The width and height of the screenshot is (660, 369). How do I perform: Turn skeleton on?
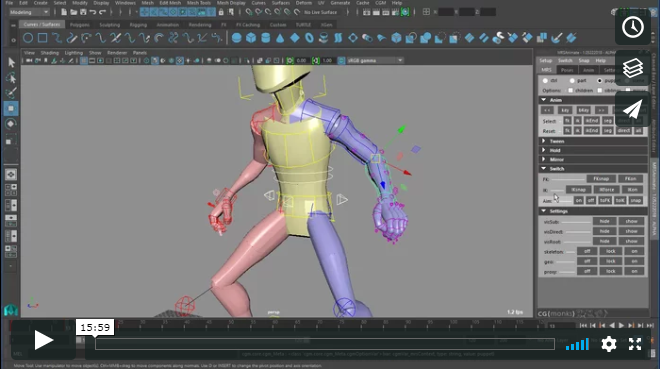[x=634, y=251]
